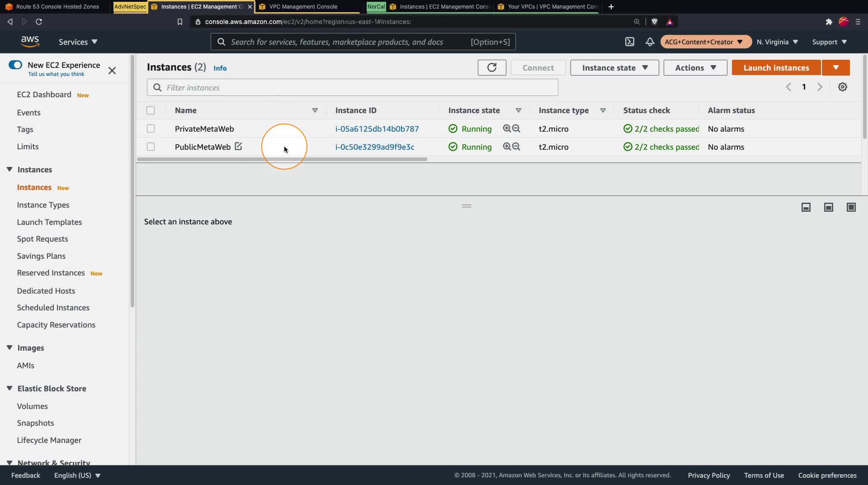Open EC2 Dashboard in the sidebar

(44, 95)
